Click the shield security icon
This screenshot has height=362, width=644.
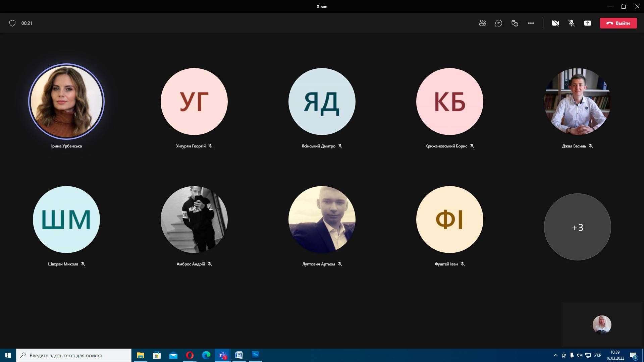(12, 23)
